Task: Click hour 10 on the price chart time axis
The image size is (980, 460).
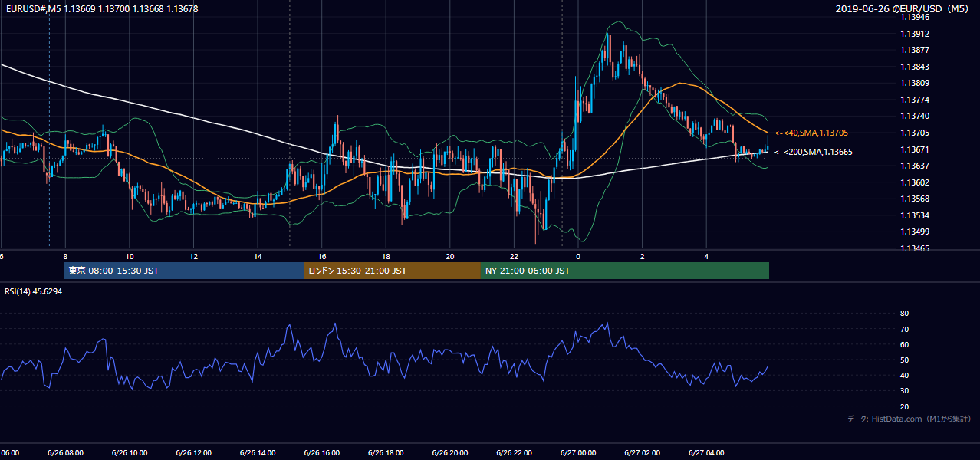Action: 130,256
